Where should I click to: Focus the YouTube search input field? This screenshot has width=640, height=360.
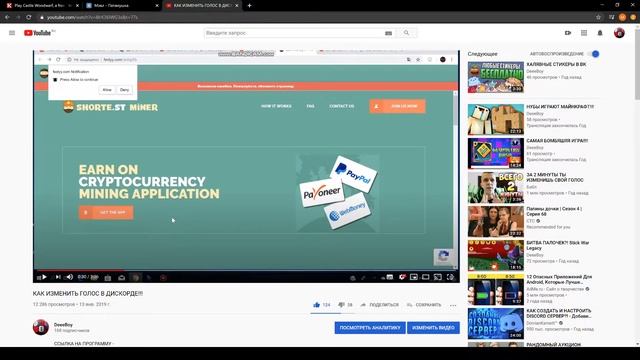coord(294,33)
